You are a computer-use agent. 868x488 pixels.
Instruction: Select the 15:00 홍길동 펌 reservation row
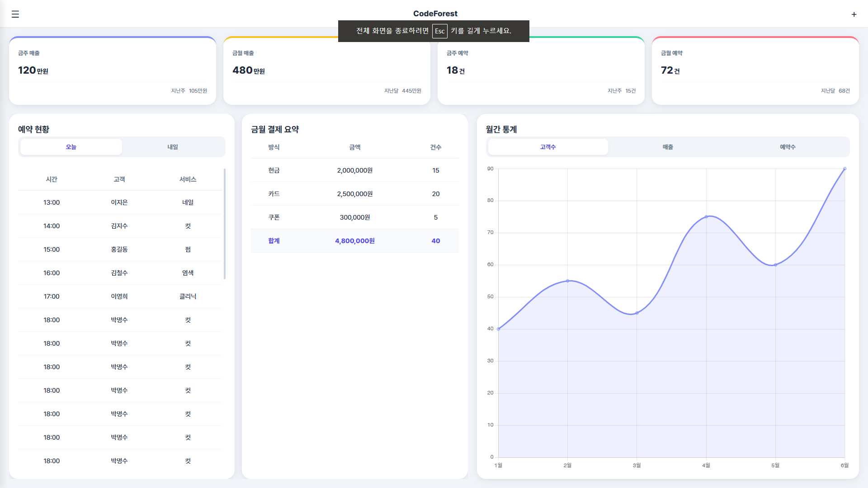120,249
